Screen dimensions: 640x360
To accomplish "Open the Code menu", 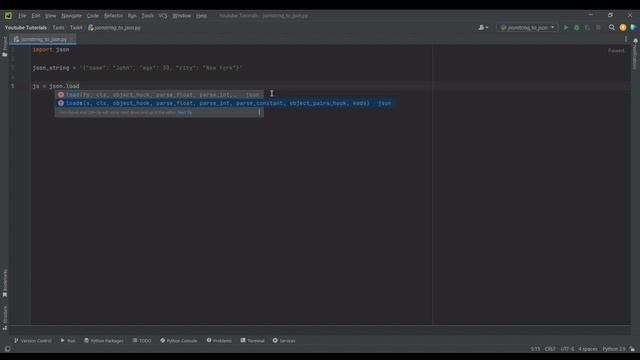I will (93, 16).
